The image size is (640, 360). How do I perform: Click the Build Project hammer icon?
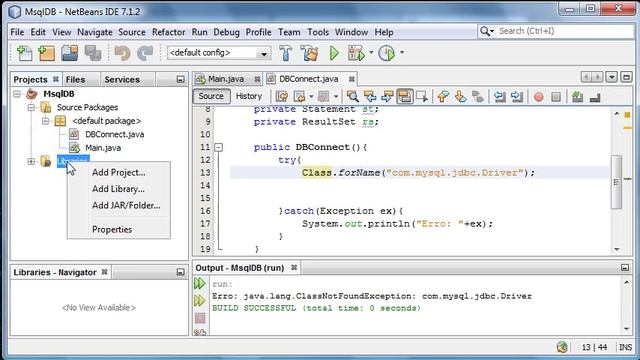[286, 53]
